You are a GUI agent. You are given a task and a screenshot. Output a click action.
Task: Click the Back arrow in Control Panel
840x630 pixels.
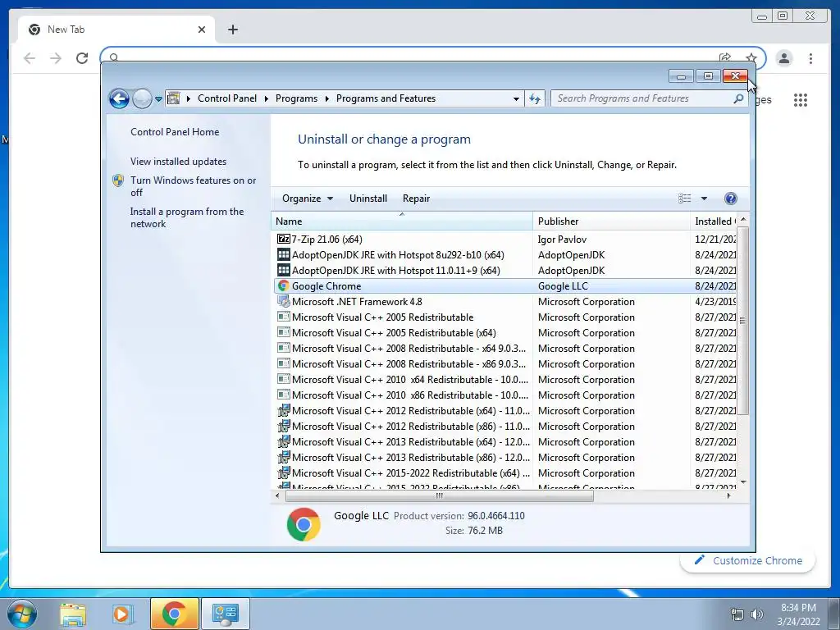tap(119, 98)
